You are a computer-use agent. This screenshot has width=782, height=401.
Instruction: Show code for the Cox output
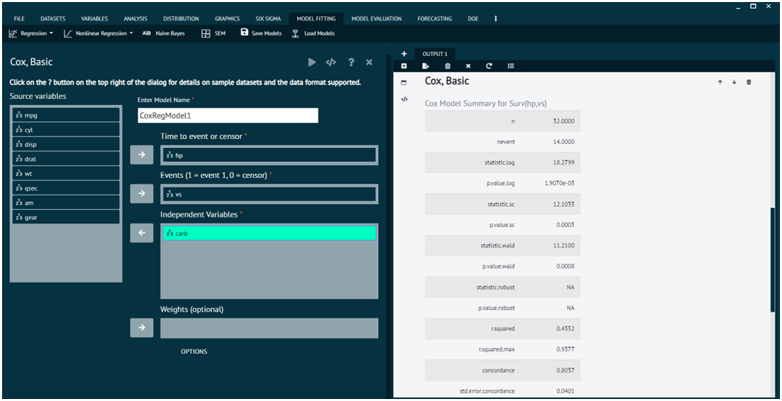pyautogui.click(x=404, y=99)
